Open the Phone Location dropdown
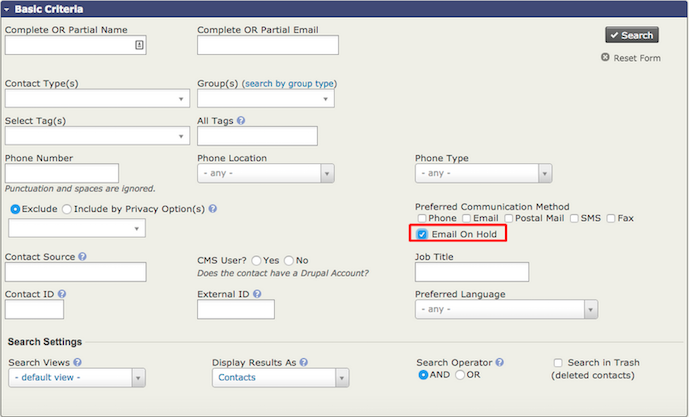This screenshot has width=690, height=417. click(x=265, y=173)
